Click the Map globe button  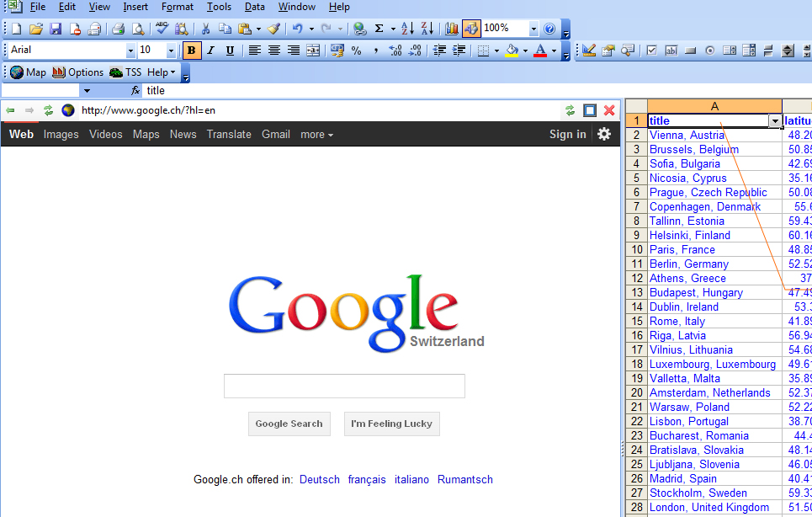tap(28, 72)
